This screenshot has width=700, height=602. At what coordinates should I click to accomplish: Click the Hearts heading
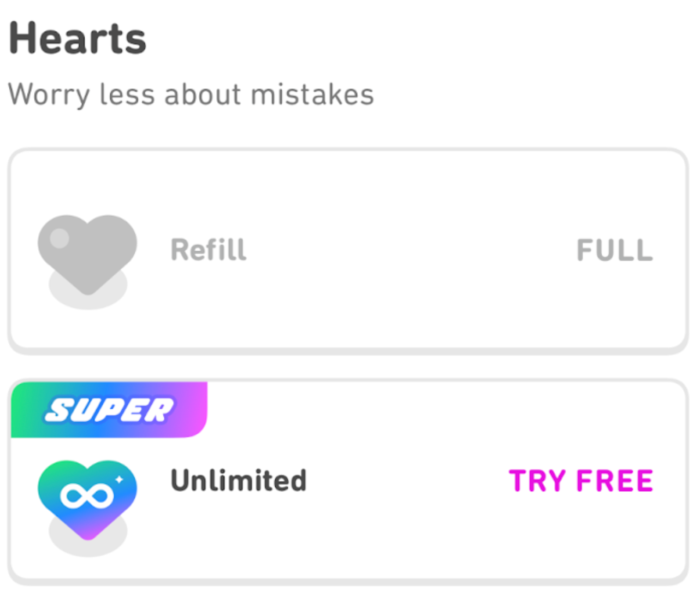(x=78, y=37)
